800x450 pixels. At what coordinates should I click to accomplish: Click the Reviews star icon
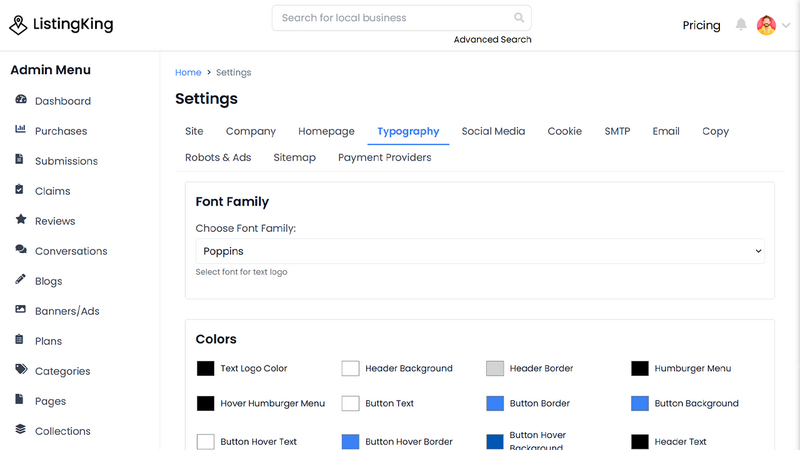(x=21, y=219)
